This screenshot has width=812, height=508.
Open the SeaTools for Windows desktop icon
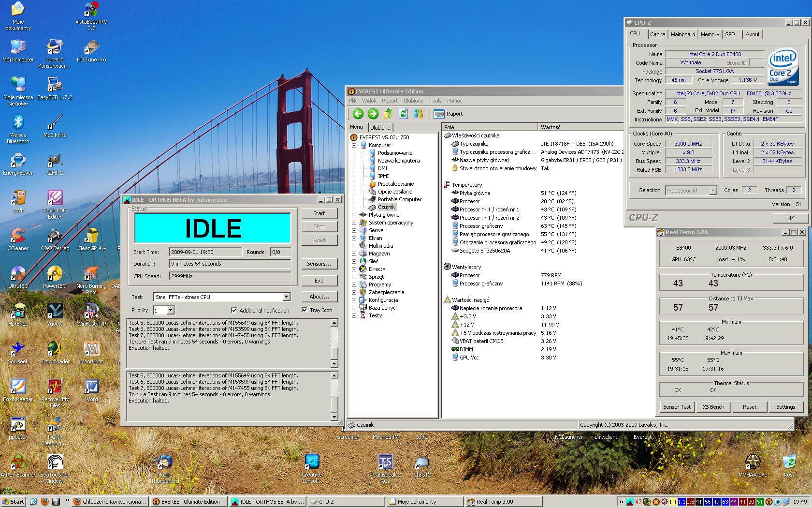pos(55,469)
